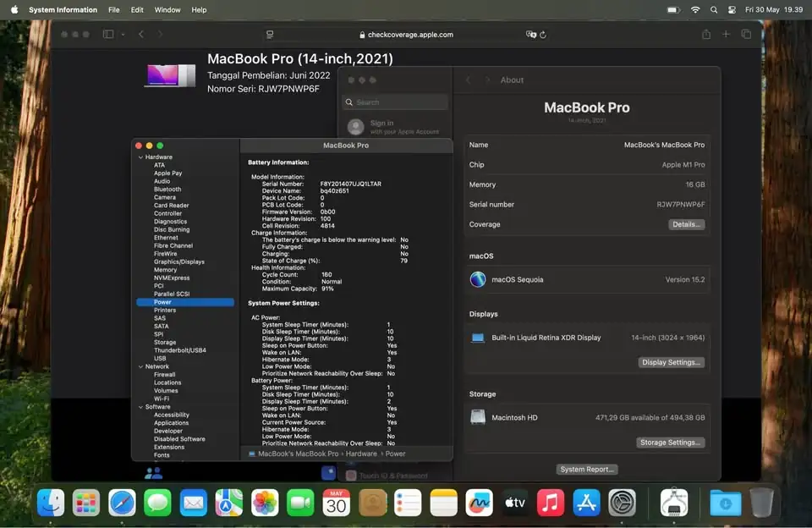
Task: Select NVMExpress in Hardware list
Action: click(x=172, y=278)
